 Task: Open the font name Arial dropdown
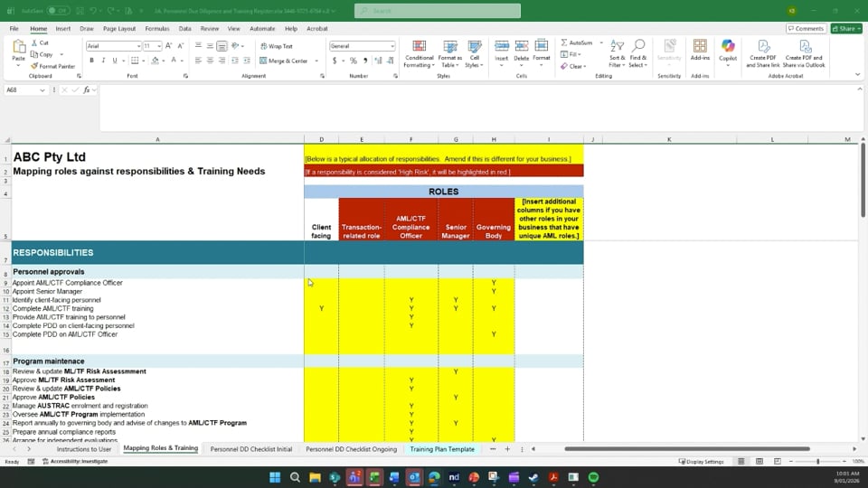pyautogui.click(x=137, y=46)
